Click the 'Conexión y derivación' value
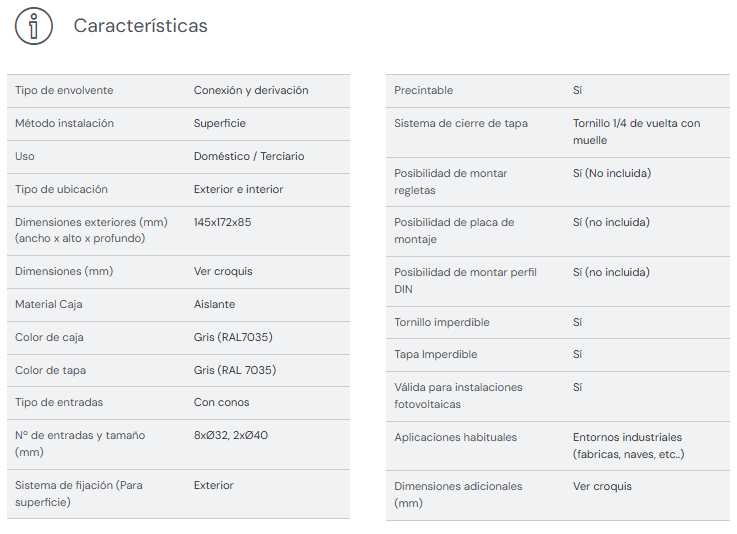Screen dimensions: 737x534 pos(250,90)
